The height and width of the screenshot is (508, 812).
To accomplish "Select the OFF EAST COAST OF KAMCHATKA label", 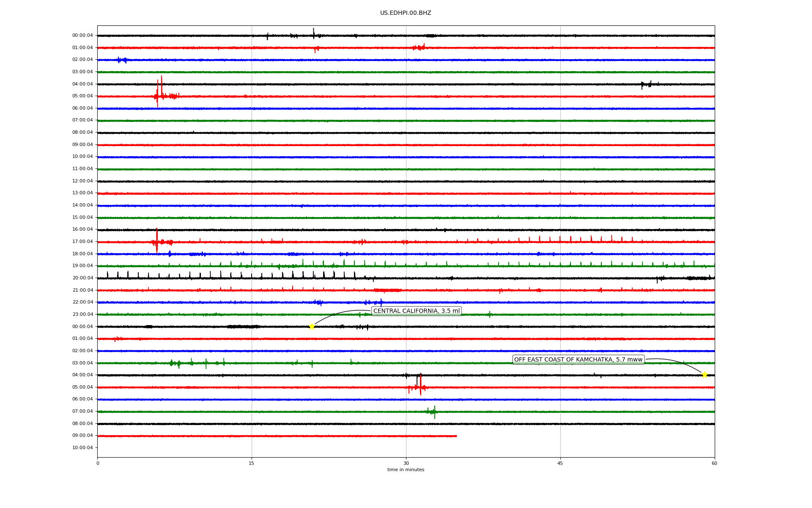I will coord(578,360).
